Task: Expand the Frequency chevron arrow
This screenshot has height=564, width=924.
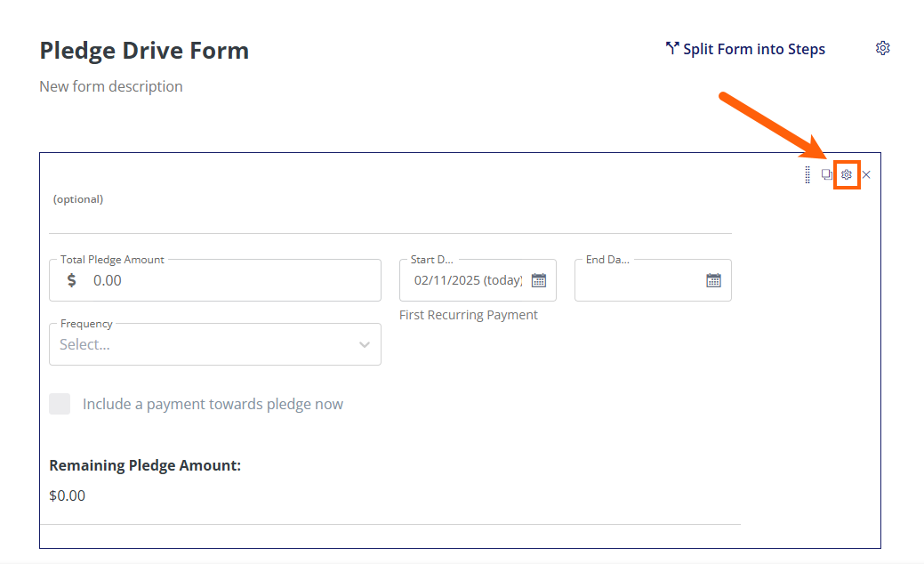Action: (365, 344)
